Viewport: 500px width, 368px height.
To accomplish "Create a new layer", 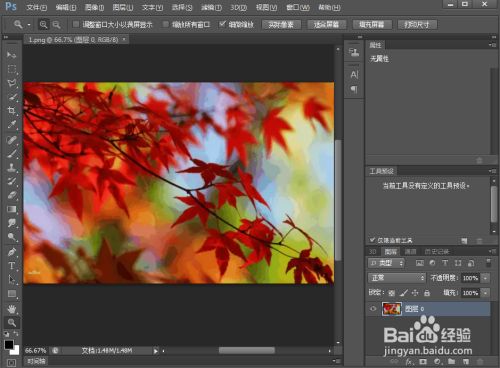I will click(x=466, y=362).
